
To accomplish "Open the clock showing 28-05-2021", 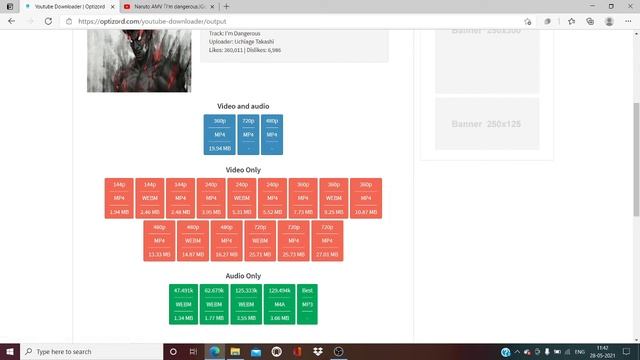I will tap(602, 352).
